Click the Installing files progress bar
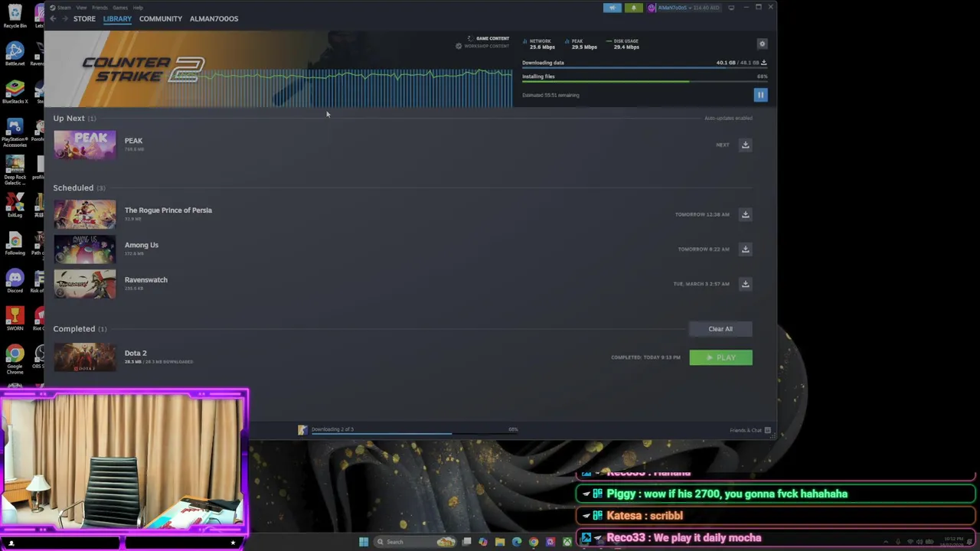980x551 pixels. (645, 82)
